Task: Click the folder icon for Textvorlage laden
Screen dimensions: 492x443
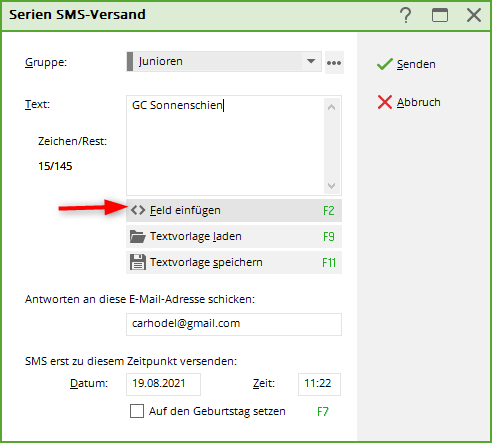Action: [x=138, y=236]
